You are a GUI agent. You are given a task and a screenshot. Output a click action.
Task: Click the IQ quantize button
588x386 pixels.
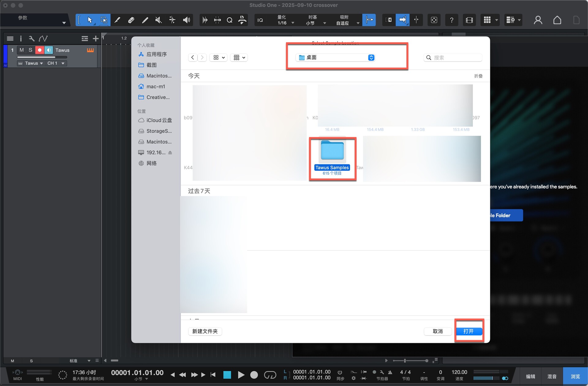[260, 20]
